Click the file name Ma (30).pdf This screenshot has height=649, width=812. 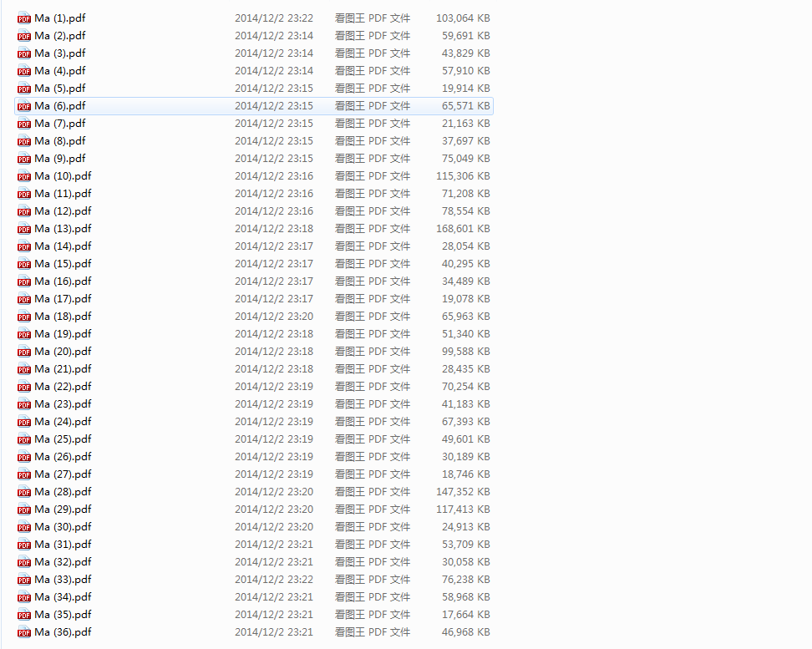tap(63, 527)
